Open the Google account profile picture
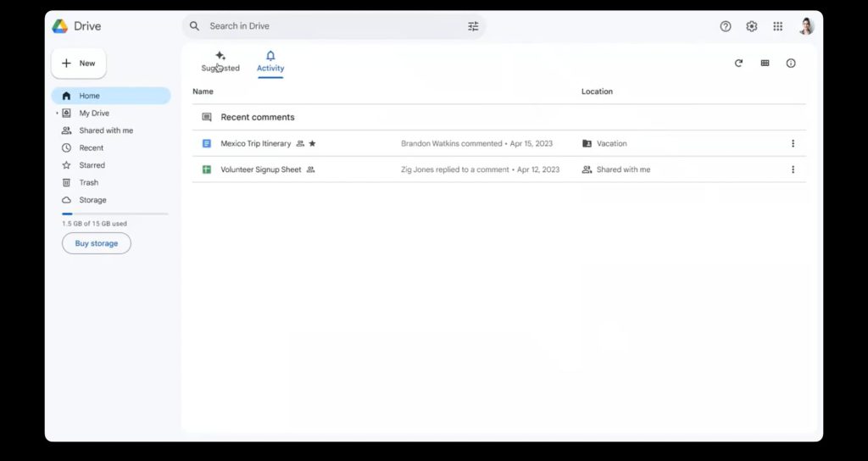Viewport: 868px width, 461px height. point(806,26)
